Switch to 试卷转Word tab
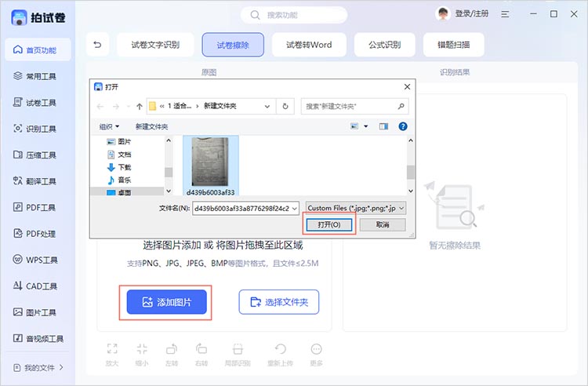Image resolution: width=588 pixels, height=386 pixels. [x=309, y=45]
